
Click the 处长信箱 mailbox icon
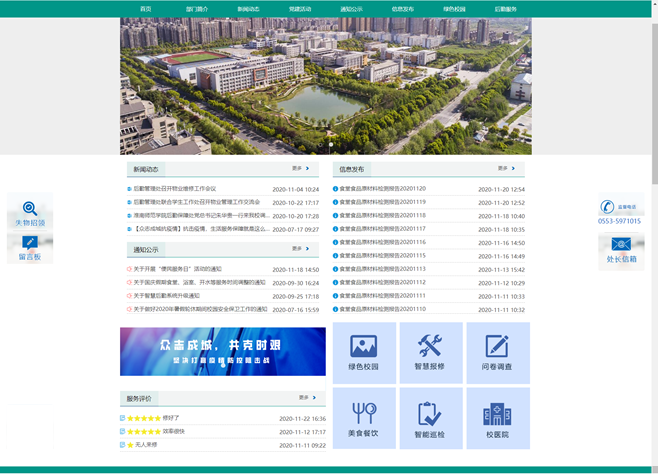(x=621, y=250)
